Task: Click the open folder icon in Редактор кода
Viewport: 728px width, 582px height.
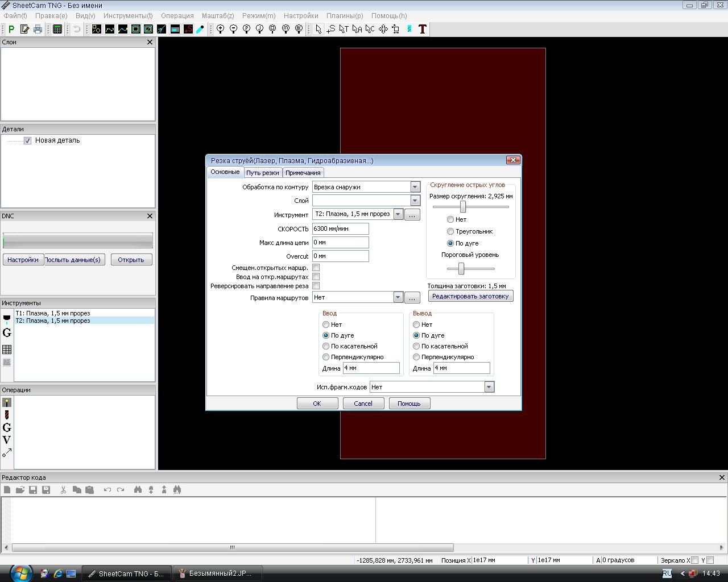Action: [x=20, y=489]
